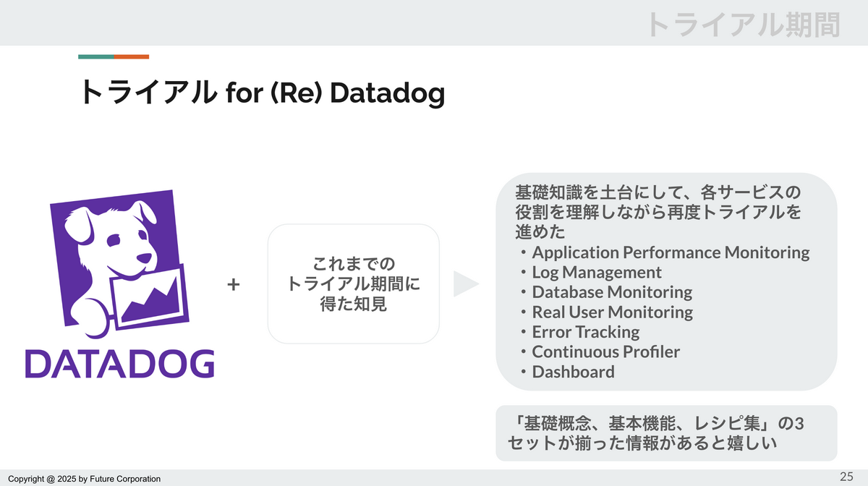The width and height of the screenshot is (868, 486).
Task: Click the Database Monitoring bullet item
Action: click(604, 292)
